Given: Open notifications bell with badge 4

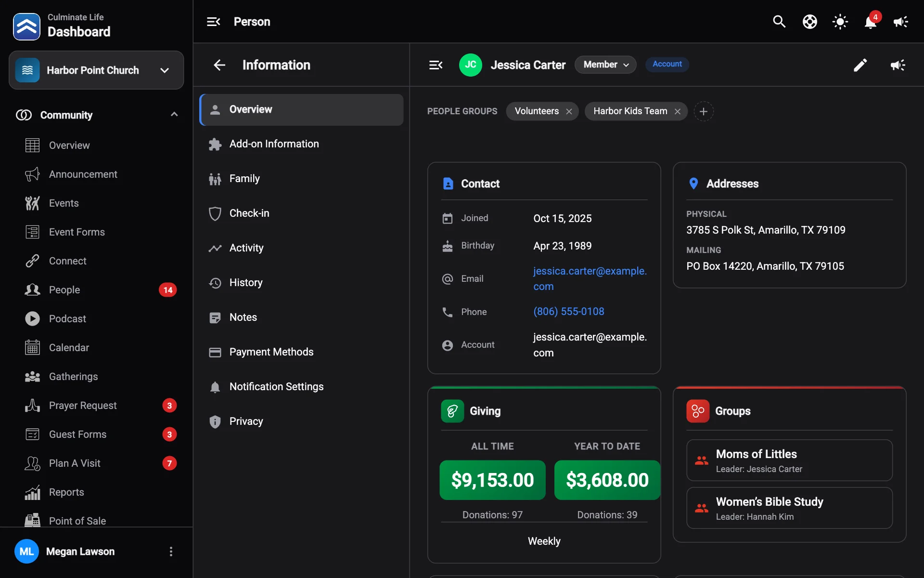Looking at the screenshot, I should [871, 22].
